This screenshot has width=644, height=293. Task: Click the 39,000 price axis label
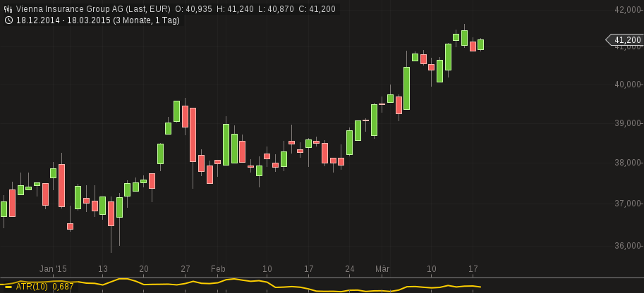point(628,123)
